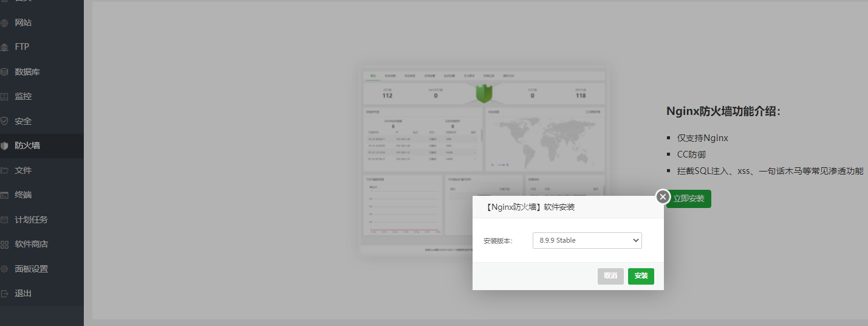Click the green 安装 button
Image resolution: width=868 pixels, height=326 pixels.
(x=641, y=276)
